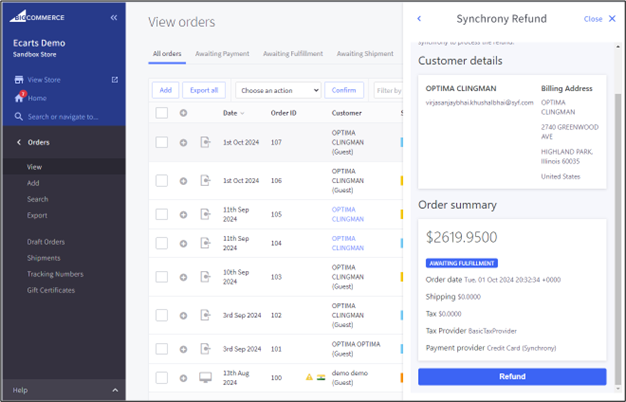Open the external link icon beside View Store
This screenshot has height=402, width=626.
[115, 80]
